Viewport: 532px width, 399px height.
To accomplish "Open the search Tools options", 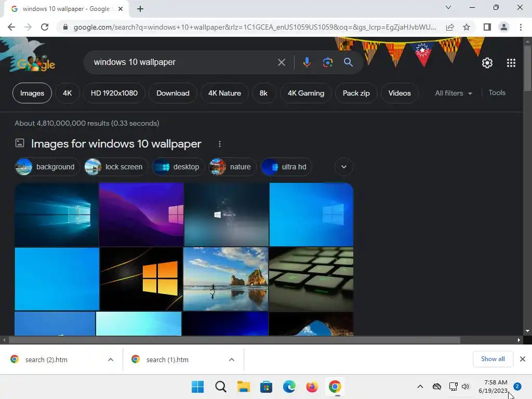I will pos(497,92).
